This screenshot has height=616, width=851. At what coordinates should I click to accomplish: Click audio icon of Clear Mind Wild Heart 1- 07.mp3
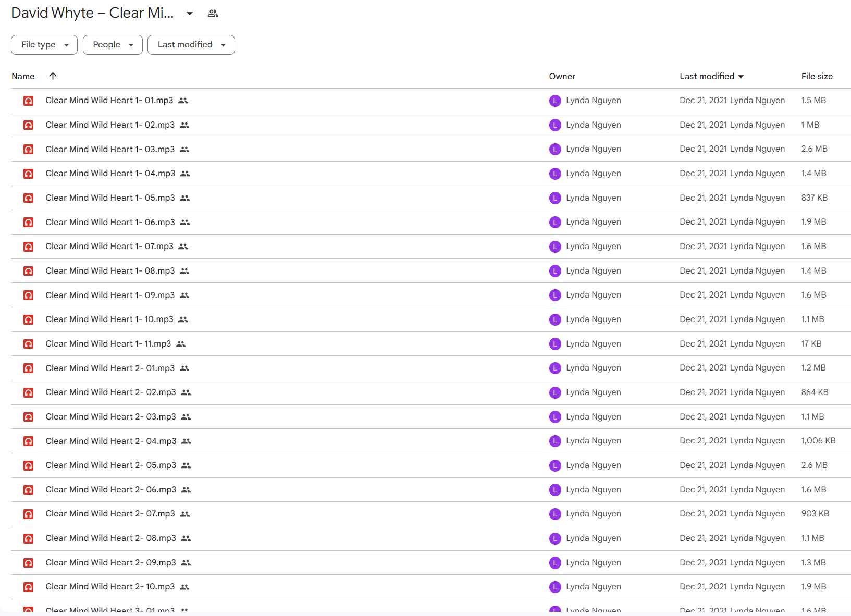(29, 247)
